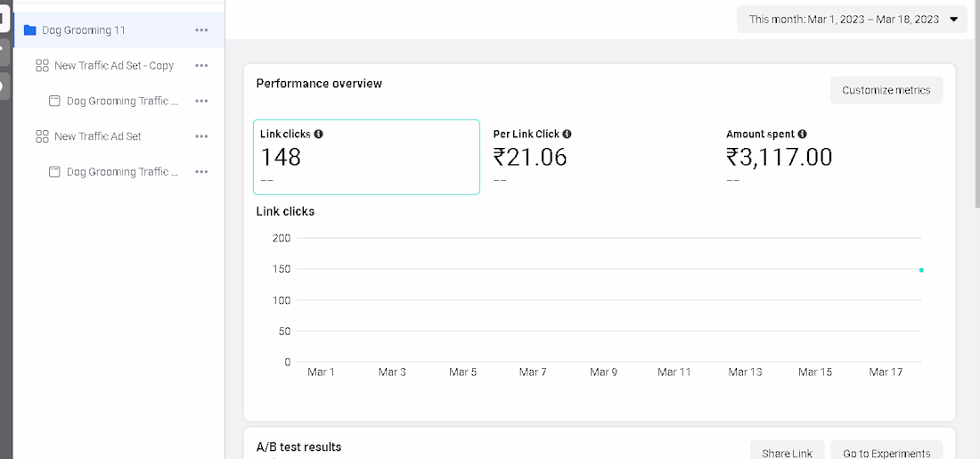Click the ad set grid icon for New Traffic Ad Set - Copy
Image resolution: width=980 pixels, height=459 pixels.
[x=42, y=66]
